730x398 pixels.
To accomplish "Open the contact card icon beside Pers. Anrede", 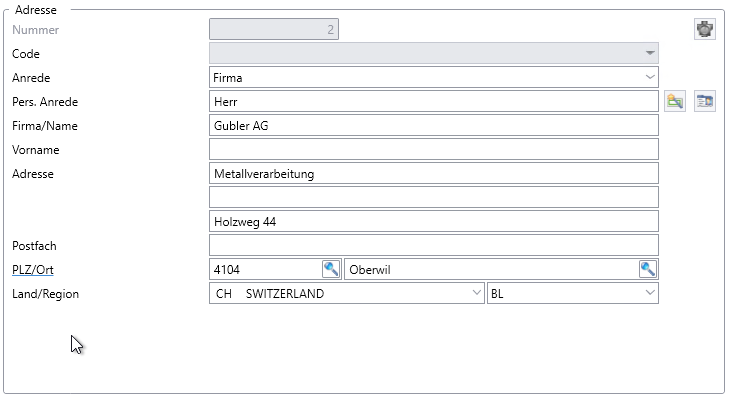I will click(704, 101).
